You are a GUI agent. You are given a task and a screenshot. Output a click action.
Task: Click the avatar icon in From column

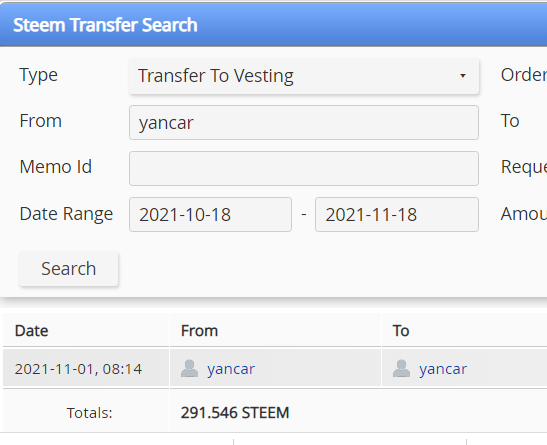189,368
